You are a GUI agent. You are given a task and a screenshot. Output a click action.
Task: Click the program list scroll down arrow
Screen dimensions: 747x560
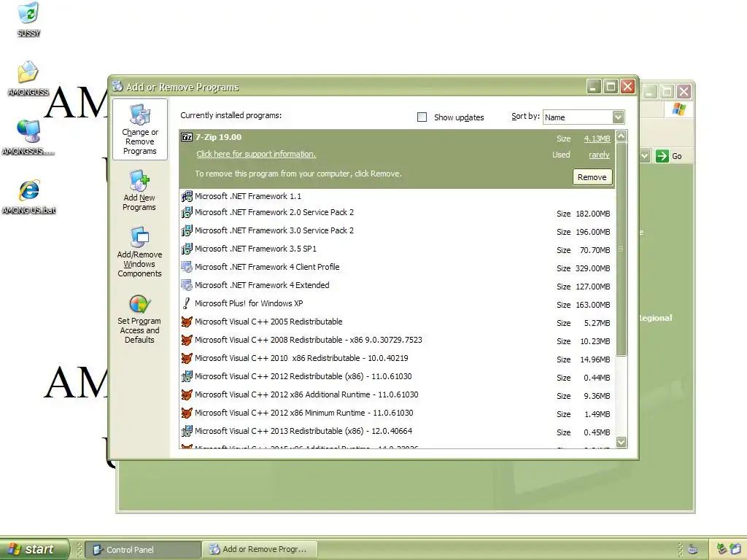tap(622, 442)
